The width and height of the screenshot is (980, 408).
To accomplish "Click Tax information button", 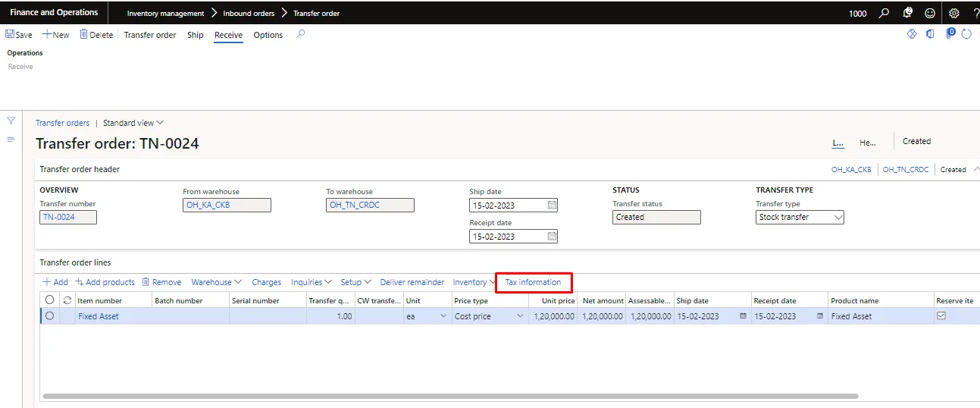I will click(x=534, y=282).
